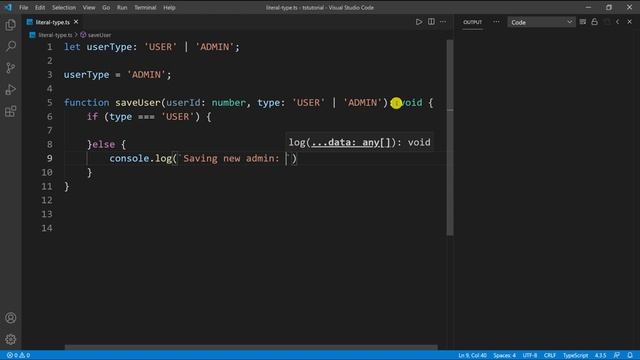The width and height of the screenshot is (640, 360).
Task: Click line number 5 in gutter
Action: [x=49, y=102]
